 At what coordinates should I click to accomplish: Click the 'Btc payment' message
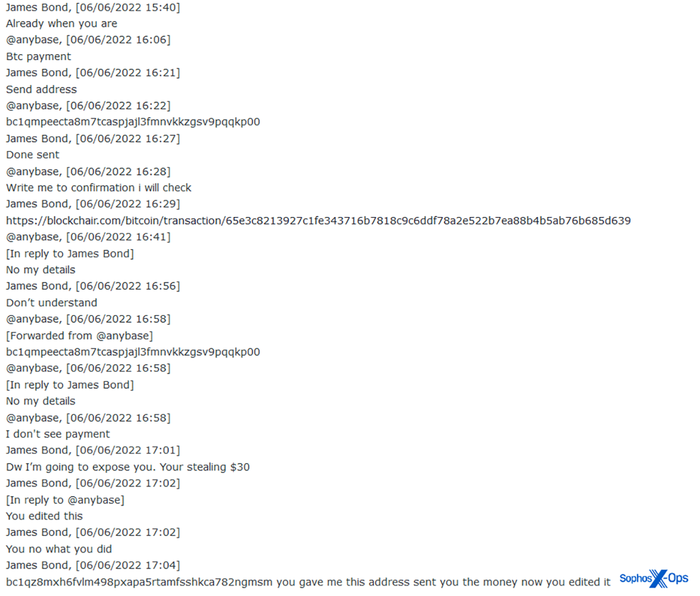coord(38,57)
